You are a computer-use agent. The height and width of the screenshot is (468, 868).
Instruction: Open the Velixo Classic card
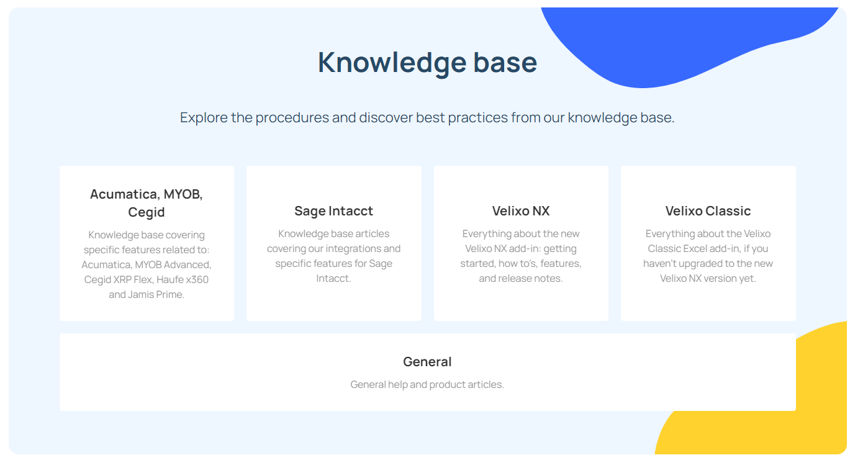(x=708, y=243)
